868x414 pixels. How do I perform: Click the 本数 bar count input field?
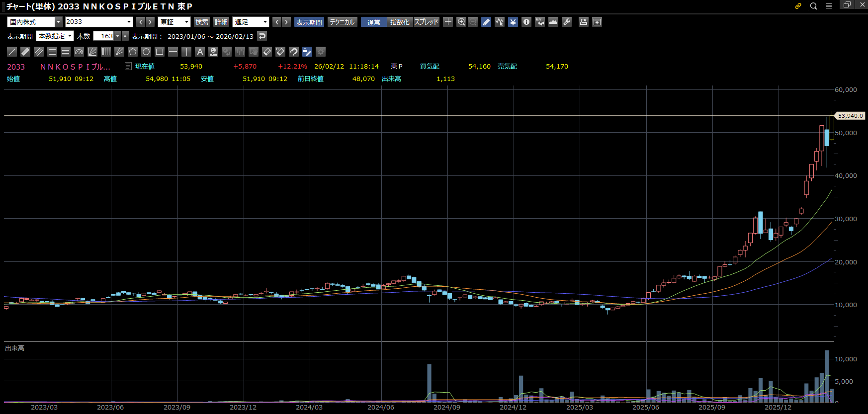coord(103,36)
